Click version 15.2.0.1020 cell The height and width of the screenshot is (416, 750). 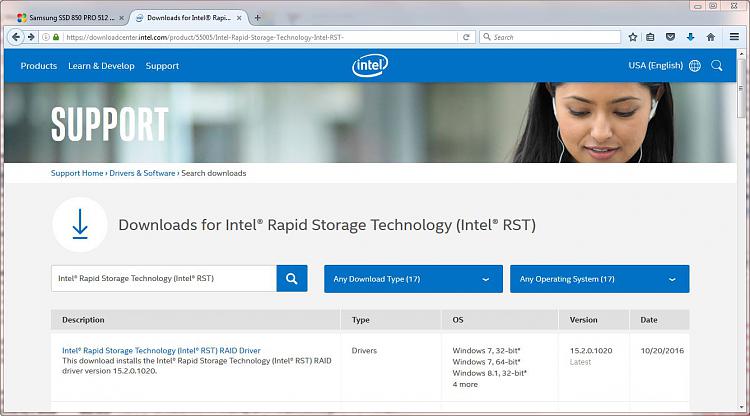(x=591, y=350)
